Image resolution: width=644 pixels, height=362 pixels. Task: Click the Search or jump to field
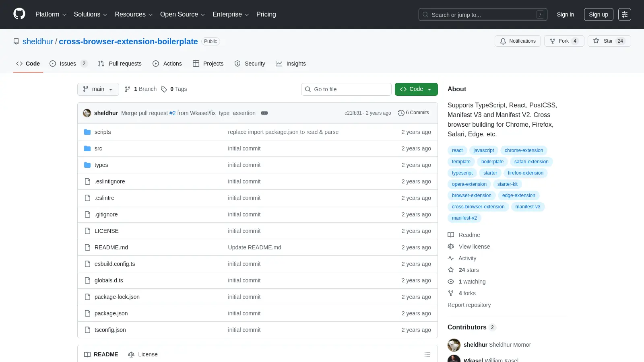[483, 14]
